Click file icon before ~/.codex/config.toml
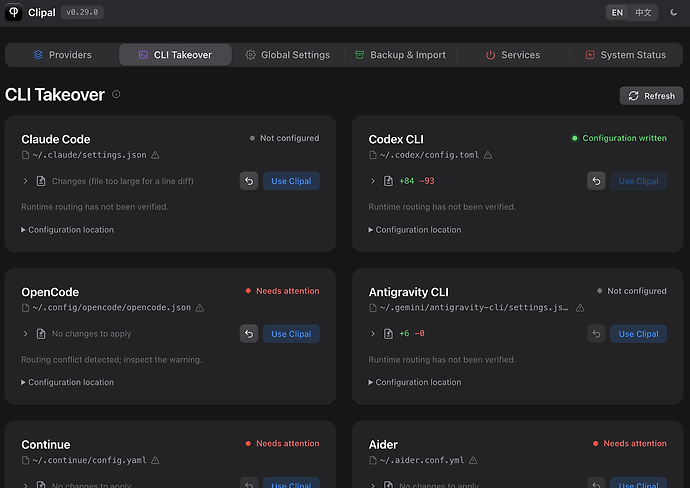Image resolution: width=690 pixels, height=488 pixels. [x=373, y=155]
